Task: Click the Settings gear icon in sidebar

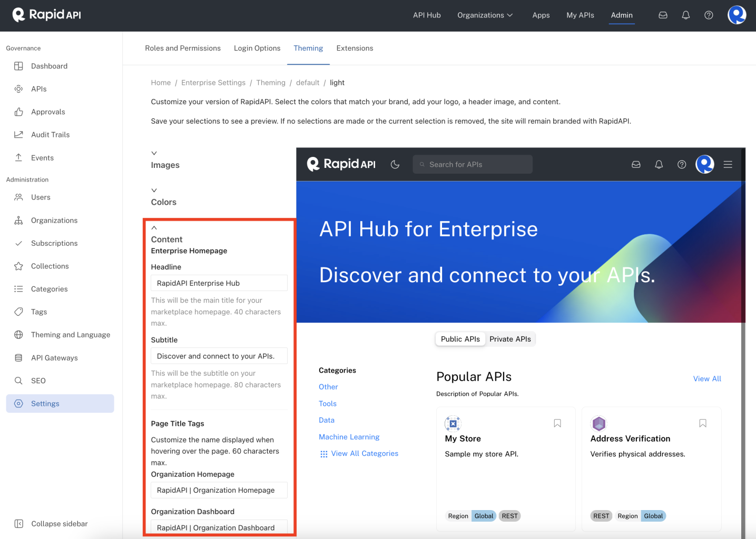Action: tap(18, 404)
